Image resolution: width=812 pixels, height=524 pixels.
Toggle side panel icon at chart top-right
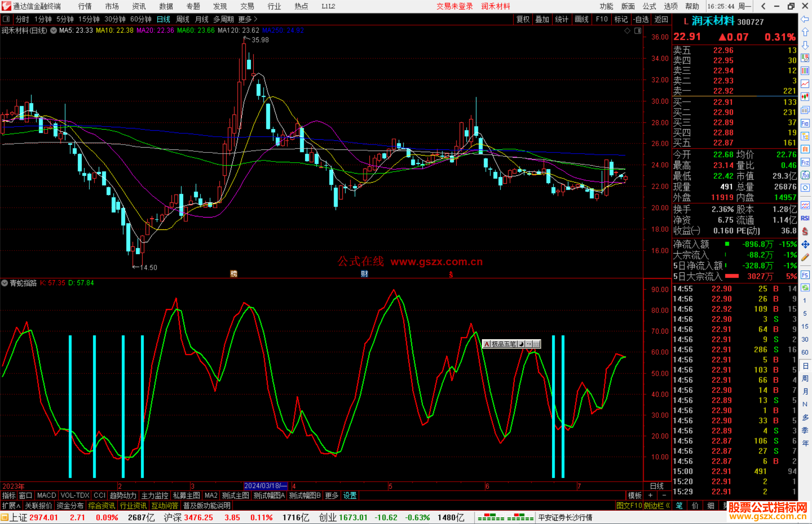pyautogui.click(x=638, y=31)
